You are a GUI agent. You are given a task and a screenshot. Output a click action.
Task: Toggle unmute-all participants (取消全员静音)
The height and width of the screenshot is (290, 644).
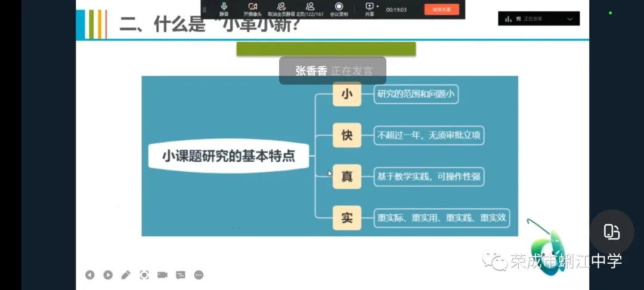point(281,8)
